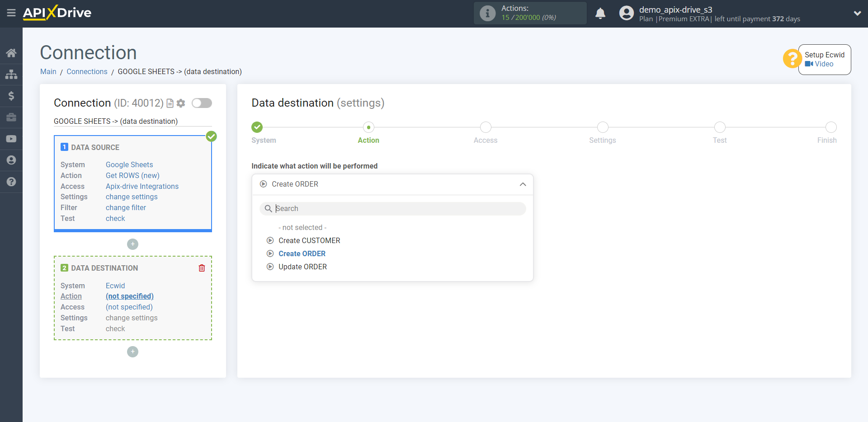The width and height of the screenshot is (868, 422).
Task: Click the Data Destination block title
Action: click(104, 268)
